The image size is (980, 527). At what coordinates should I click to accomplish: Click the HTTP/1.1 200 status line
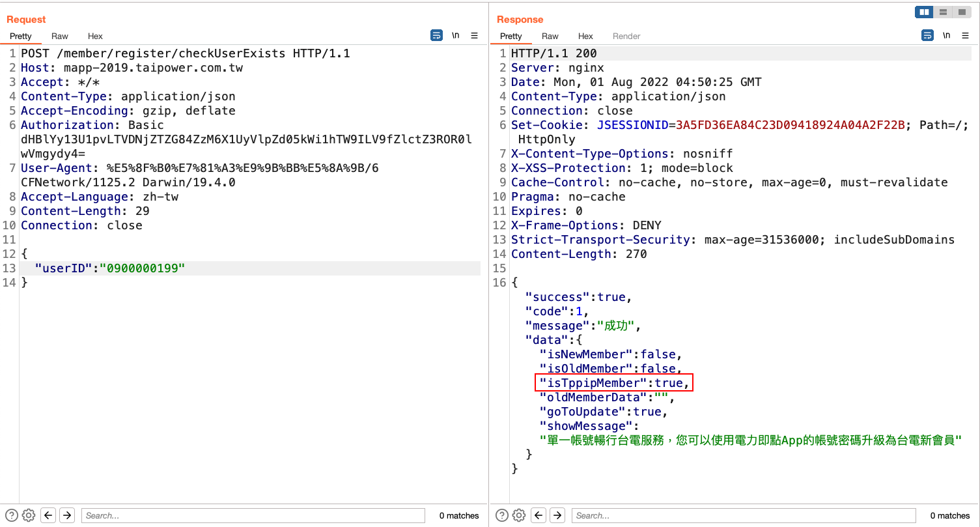click(554, 53)
